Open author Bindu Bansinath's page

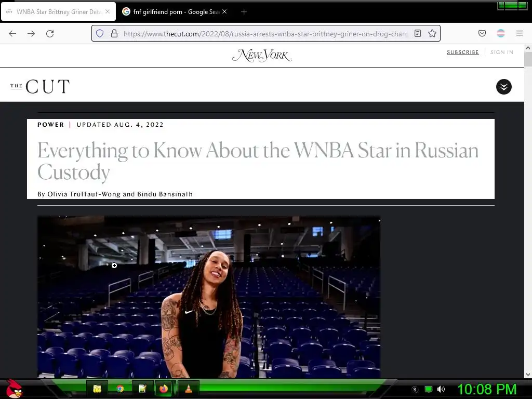tap(165, 194)
